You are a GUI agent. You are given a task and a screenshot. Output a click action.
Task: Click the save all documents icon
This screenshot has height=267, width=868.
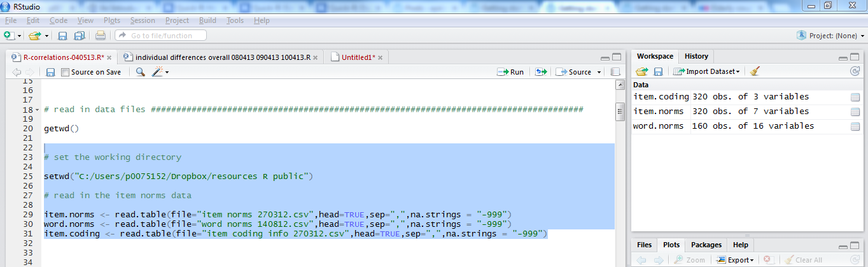80,36
